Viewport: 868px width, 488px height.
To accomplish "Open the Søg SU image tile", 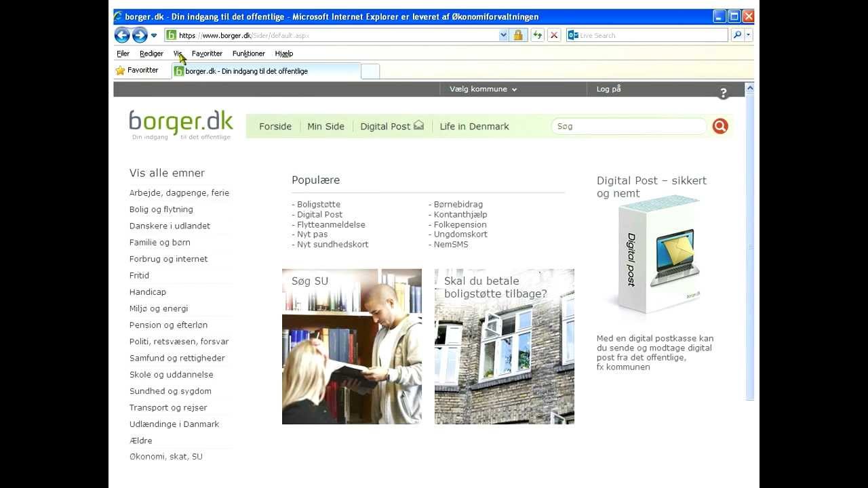I will coord(352,346).
